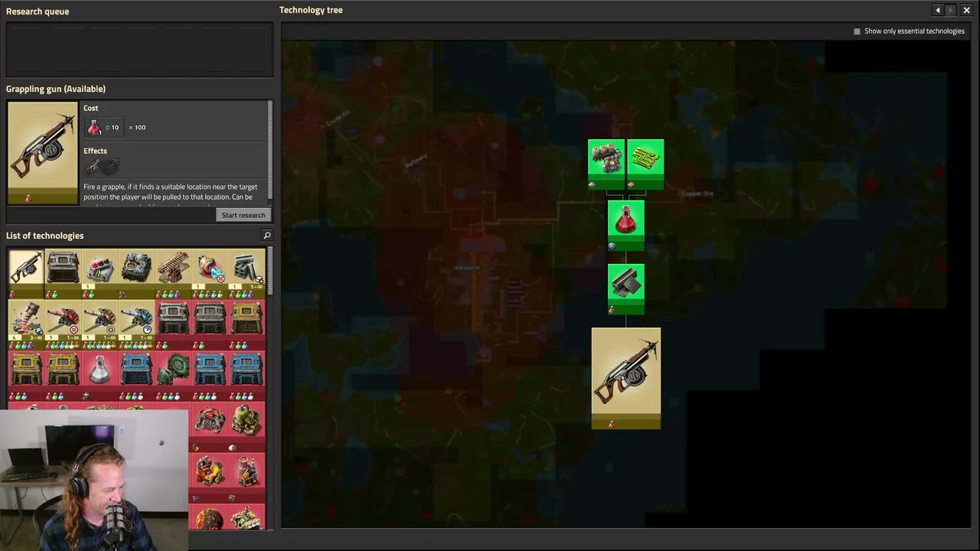Click the "Technology tree" title
Image resolution: width=980 pixels, height=551 pixels.
click(311, 10)
